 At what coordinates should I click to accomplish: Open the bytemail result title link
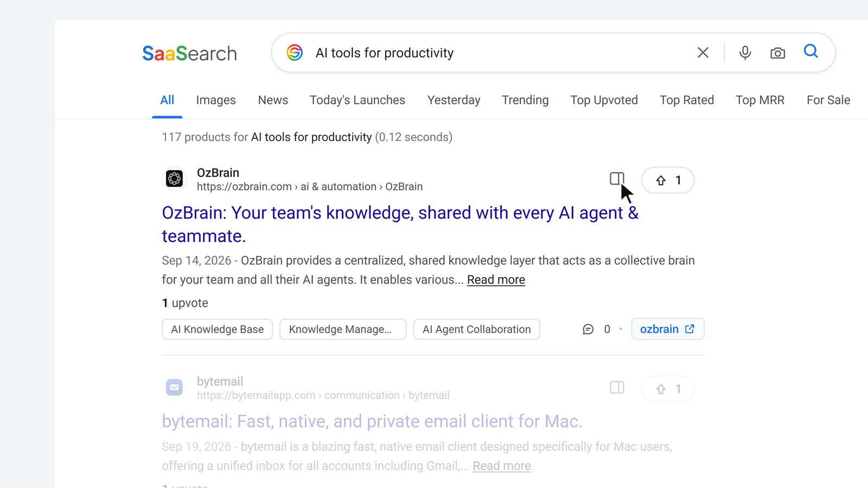[x=372, y=421]
